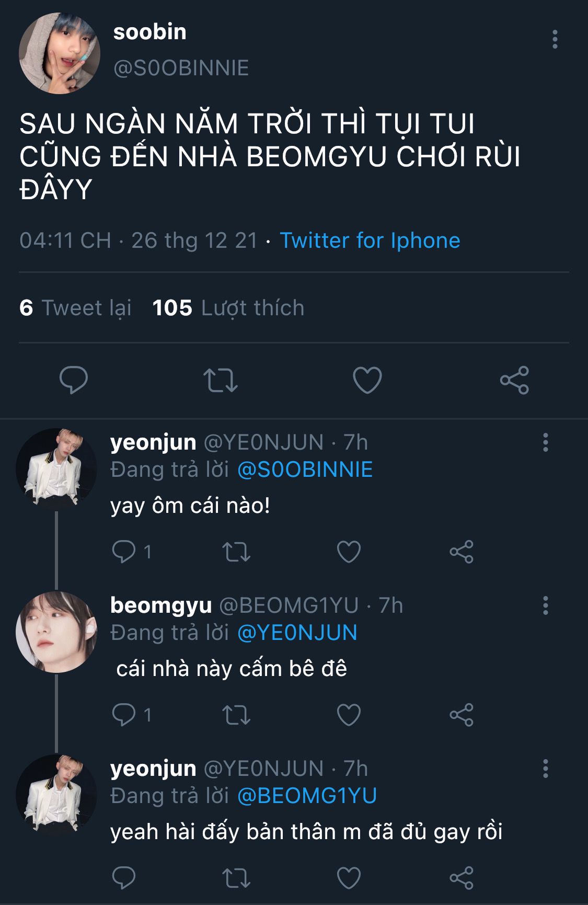This screenshot has height=905, width=588.
Task: Open reply to yeonjun's "yay ôm cái nào!" tweet
Action: tap(124, 552)
